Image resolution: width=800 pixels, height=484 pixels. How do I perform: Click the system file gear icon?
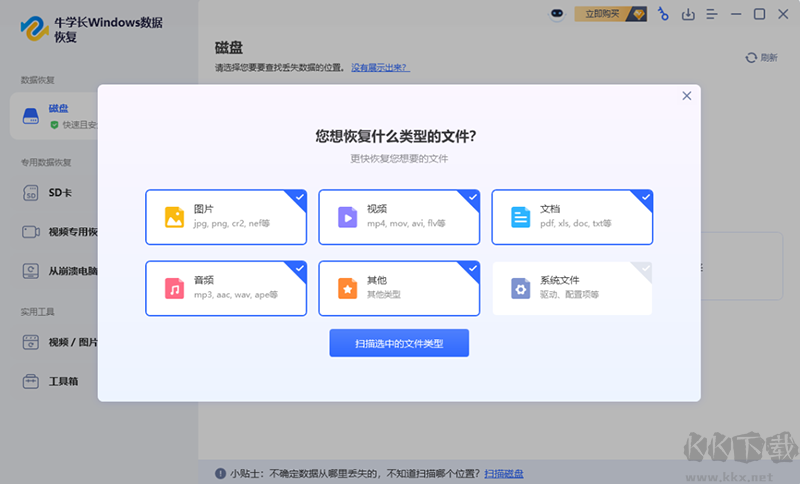(520, 289)
